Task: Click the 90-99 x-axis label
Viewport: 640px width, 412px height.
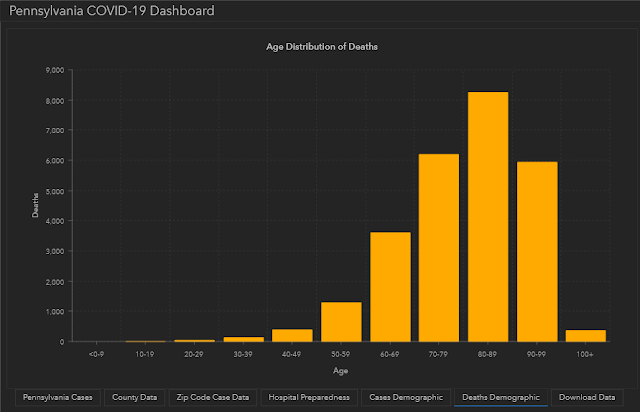Action: tap(536, 354)
